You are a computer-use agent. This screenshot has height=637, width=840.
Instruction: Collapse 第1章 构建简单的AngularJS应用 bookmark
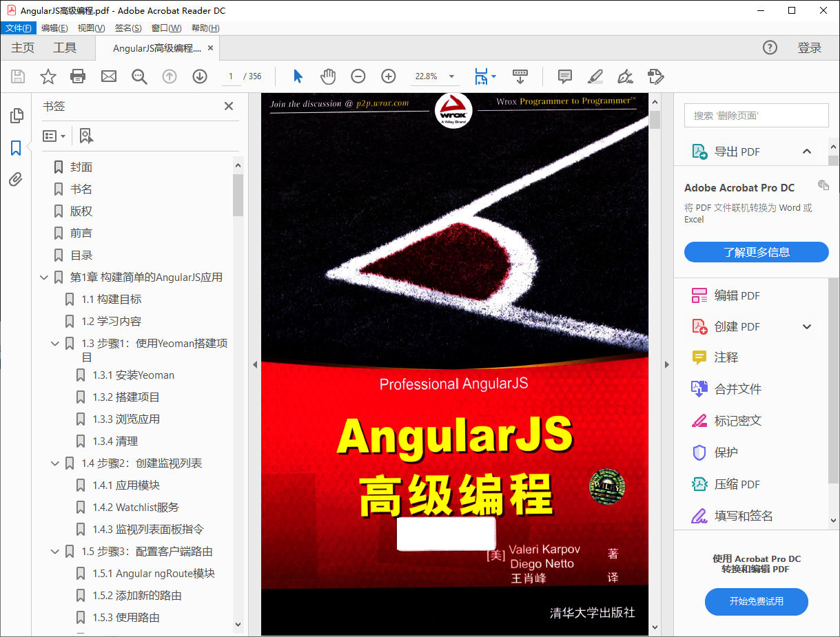[44, 278]
